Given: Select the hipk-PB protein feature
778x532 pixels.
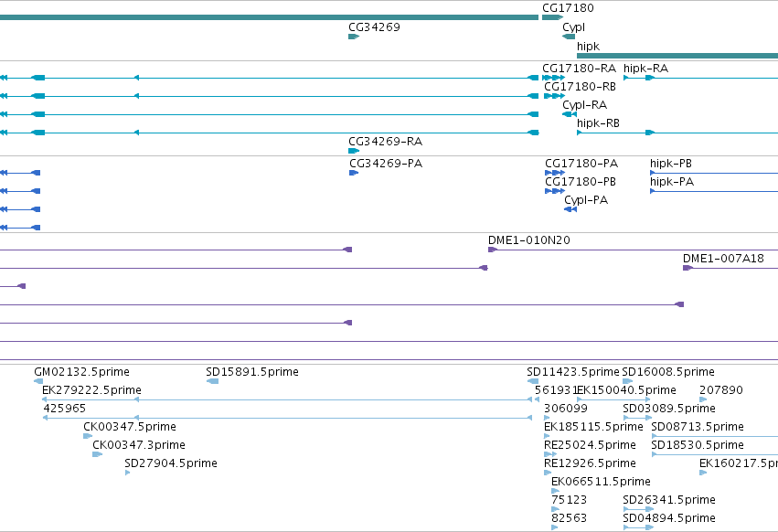Looking at the screenshot, I should [x=714, y=173].
